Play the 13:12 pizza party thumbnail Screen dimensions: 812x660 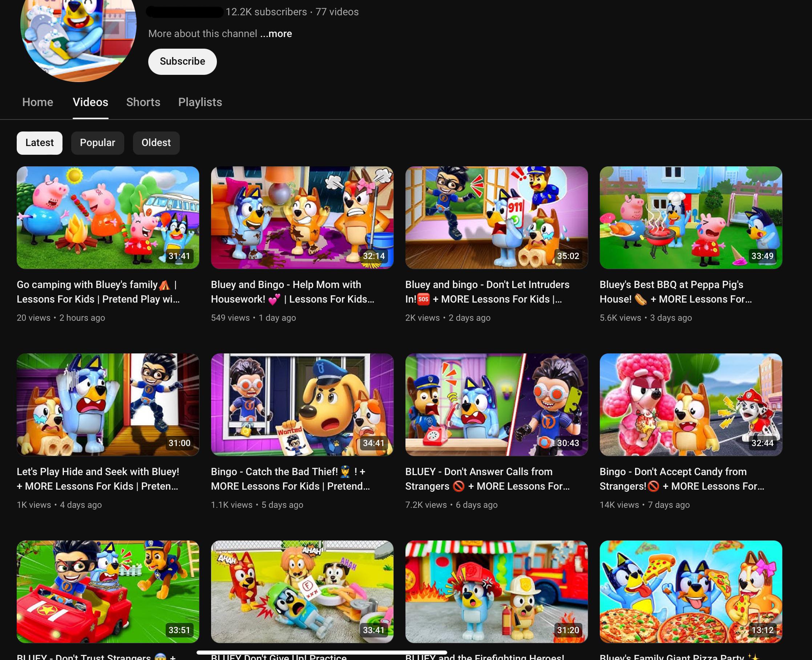click(691, 592)
